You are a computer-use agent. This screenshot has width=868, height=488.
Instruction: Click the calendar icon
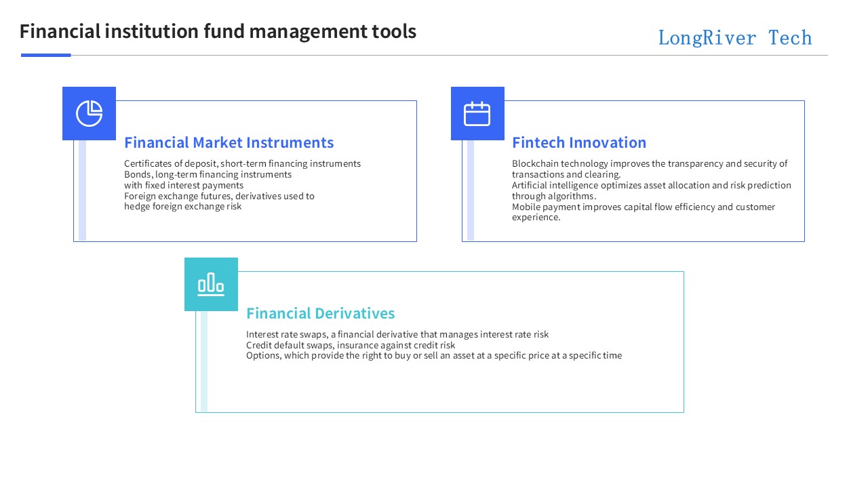477,113
